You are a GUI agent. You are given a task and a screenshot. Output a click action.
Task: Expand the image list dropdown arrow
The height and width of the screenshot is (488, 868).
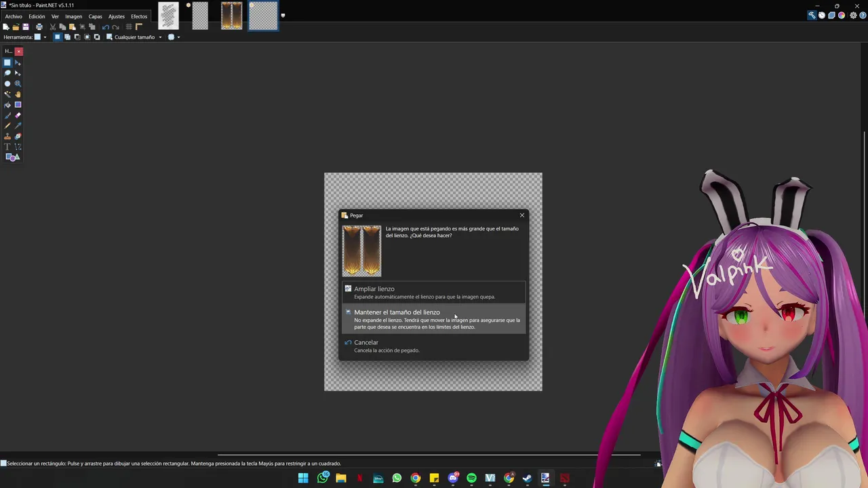pyautogui.click(x=283, y=16)
